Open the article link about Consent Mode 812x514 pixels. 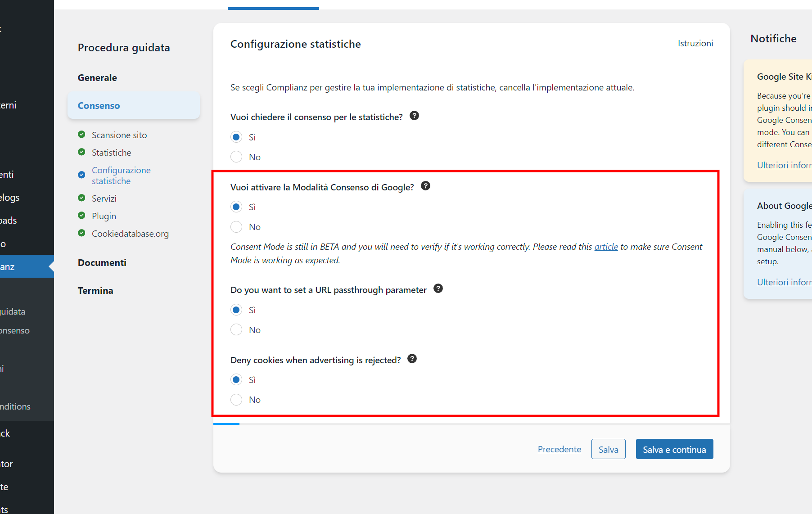click(606, 247)
